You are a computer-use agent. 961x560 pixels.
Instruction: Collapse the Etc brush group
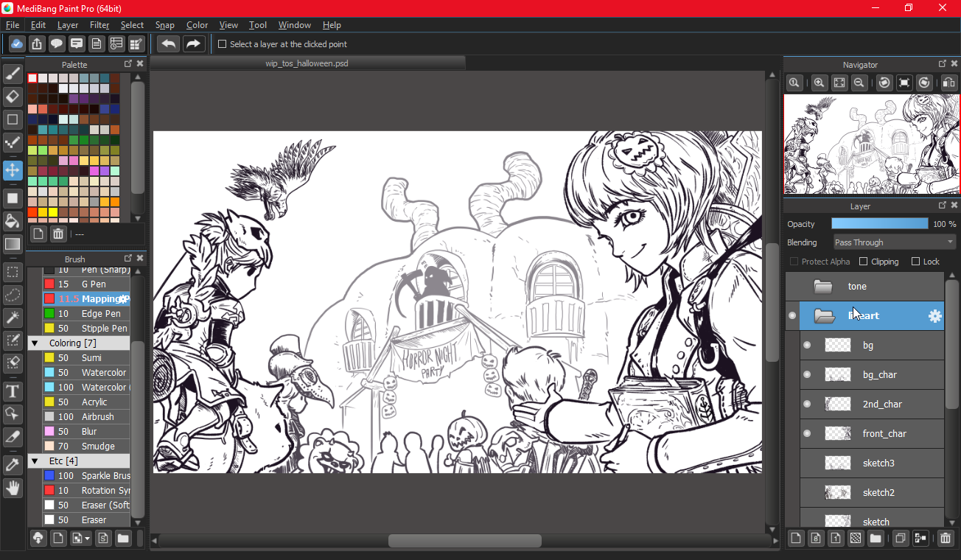35,461
